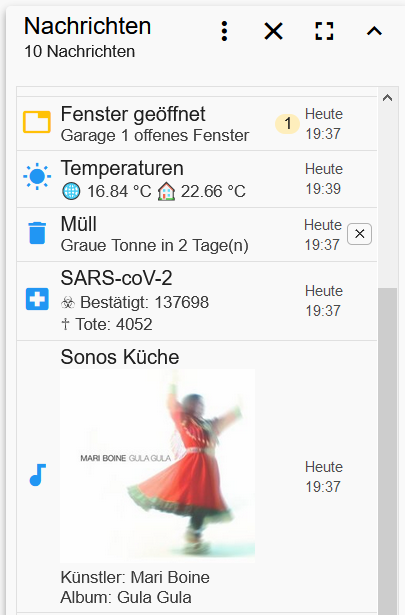Toggle fullscreen for Nachrichten panel
The image size is (405, 615).
coord(324,31)
